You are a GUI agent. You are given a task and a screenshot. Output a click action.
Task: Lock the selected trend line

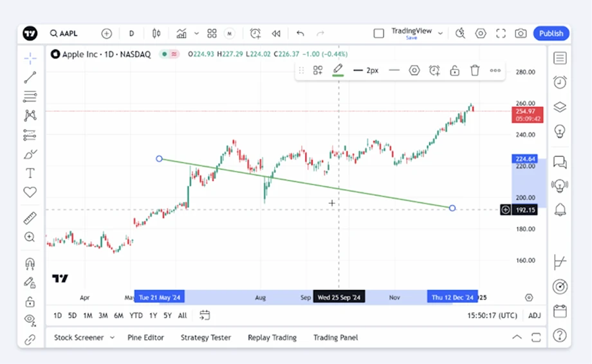click(454, 70)
